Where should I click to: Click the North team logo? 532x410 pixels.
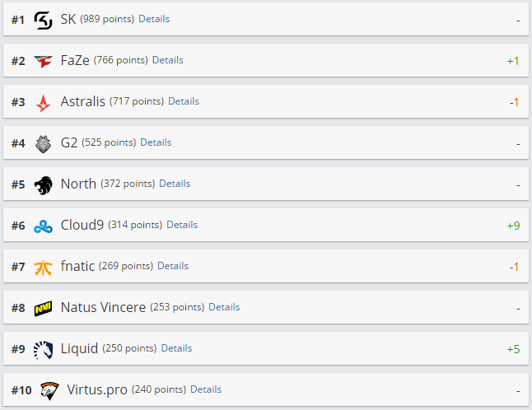coord(44,184)
